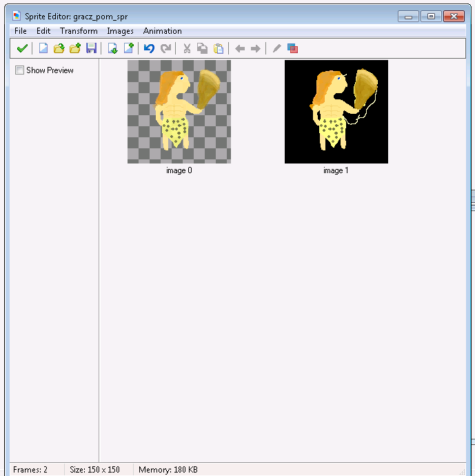This screenshot has height=476, width=475.
Task: Click the redo arrow icon
Action: 165,48
